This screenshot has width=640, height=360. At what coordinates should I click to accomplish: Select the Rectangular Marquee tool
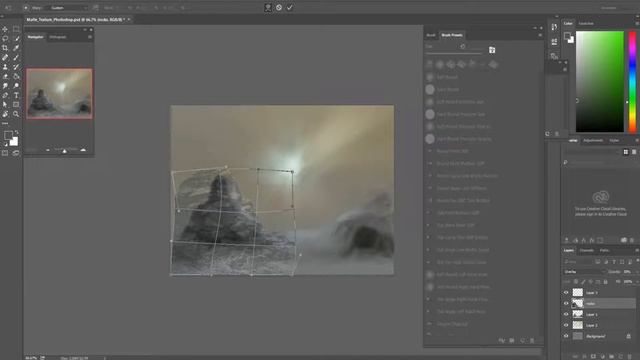click(16, 29)
